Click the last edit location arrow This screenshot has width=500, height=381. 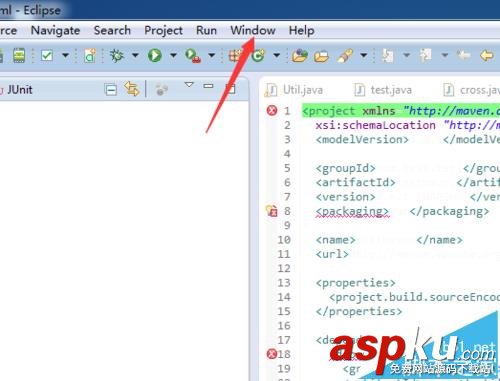coord(464,55)
